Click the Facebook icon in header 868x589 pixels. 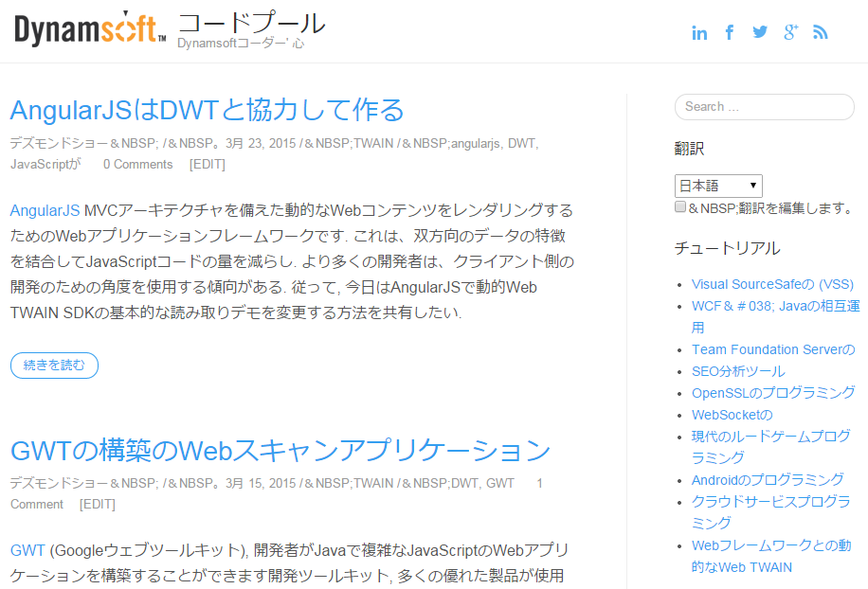(x=730, y=33)
